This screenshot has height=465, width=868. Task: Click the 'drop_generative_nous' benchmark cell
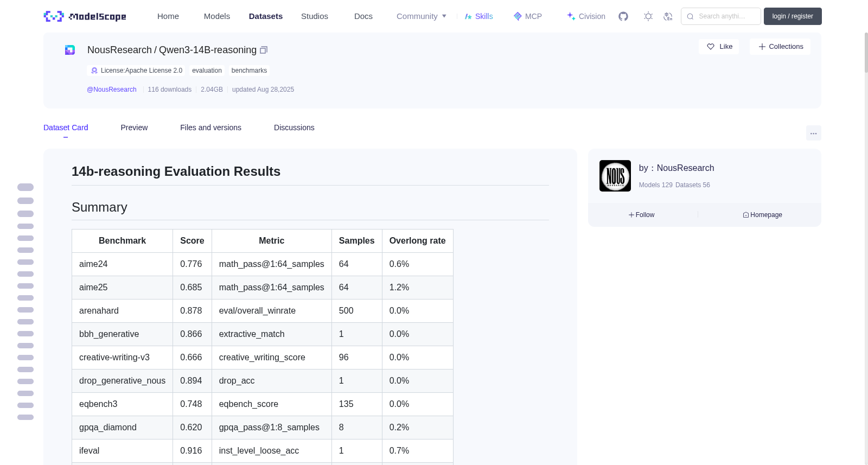(122, 381)
